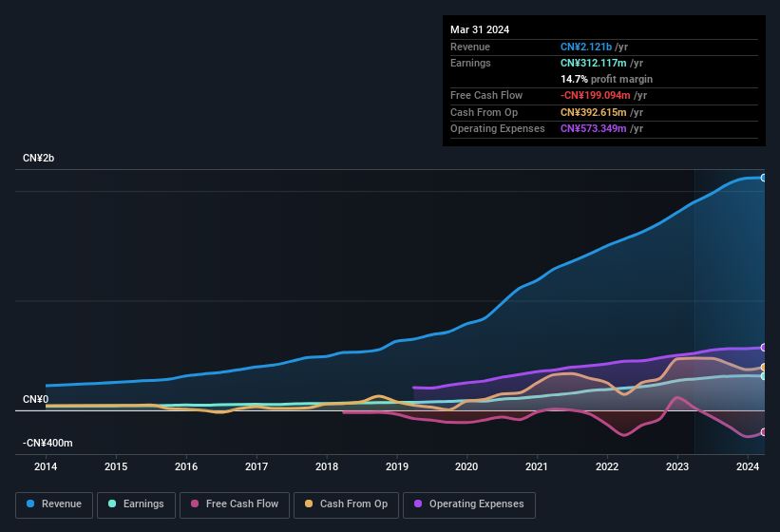This screenshot has height=532, width=780.
Task: Click the CN¥573.349m operating expenses value
Action: point(594,128)
